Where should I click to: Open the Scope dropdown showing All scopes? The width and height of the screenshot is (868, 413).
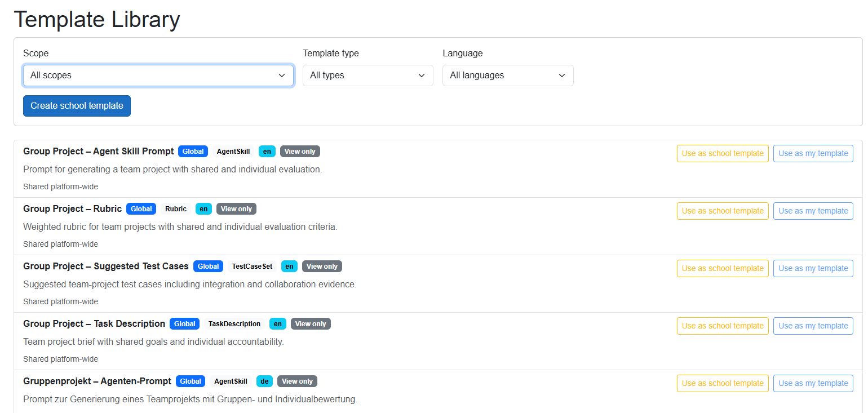pos(158,76)
